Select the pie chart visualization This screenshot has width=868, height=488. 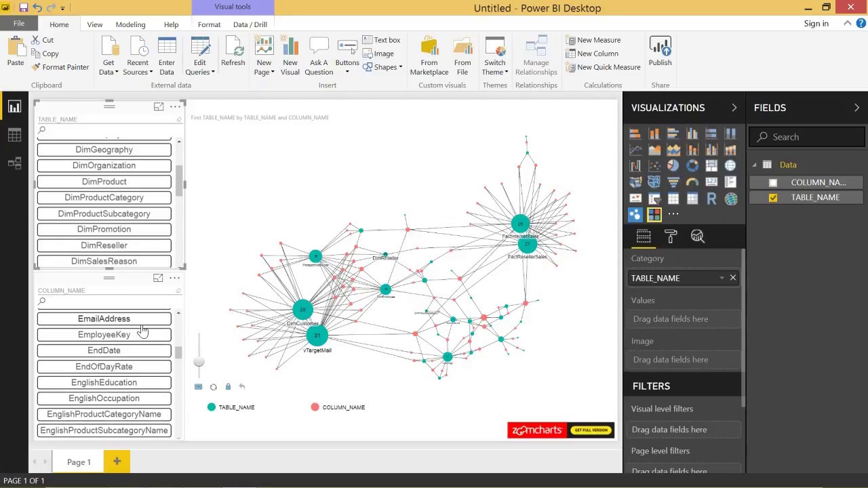673,165
